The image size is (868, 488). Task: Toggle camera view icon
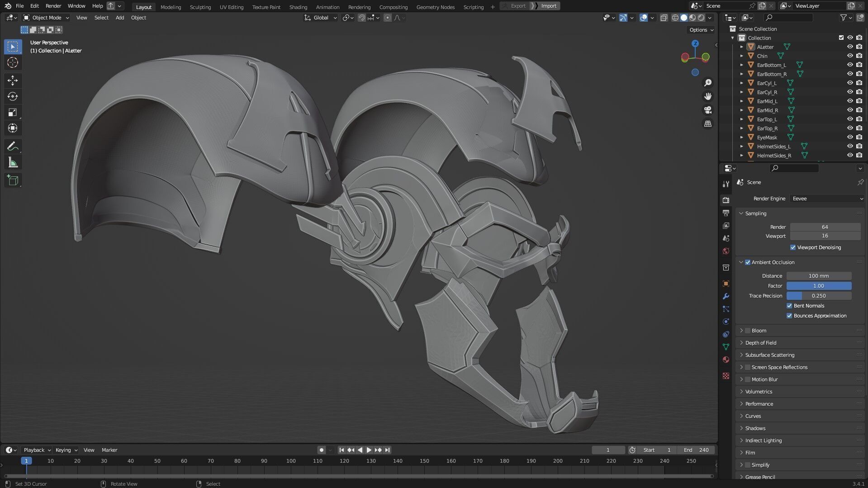(708, 110)
